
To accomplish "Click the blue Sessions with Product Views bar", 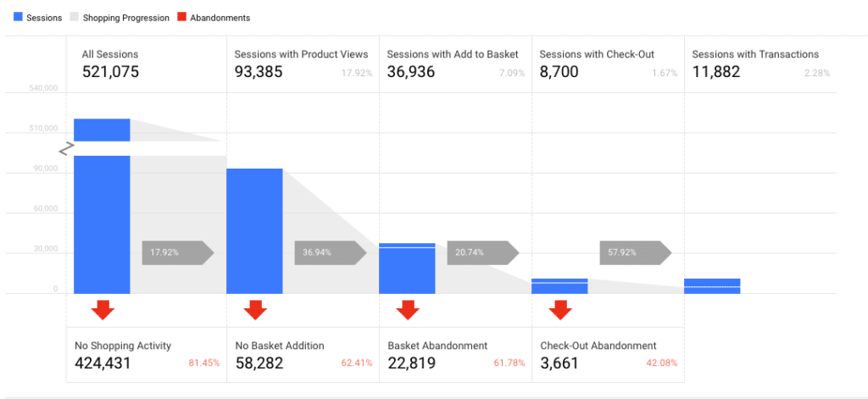I will pos(254,230).
